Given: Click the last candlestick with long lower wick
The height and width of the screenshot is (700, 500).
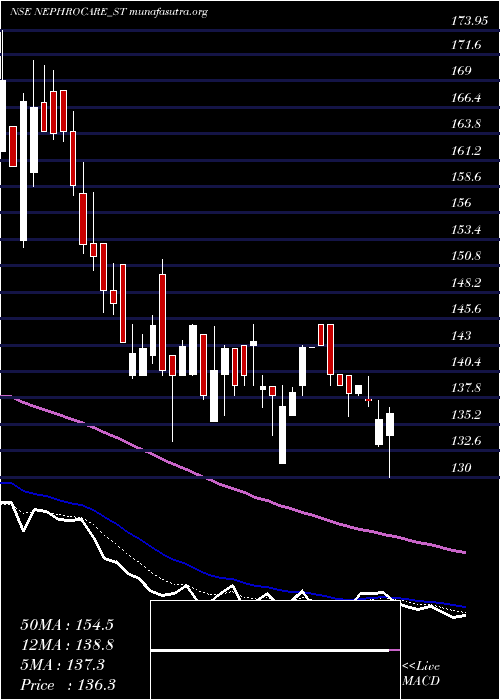Looking at the screenshot, I should tap(390, 442).
